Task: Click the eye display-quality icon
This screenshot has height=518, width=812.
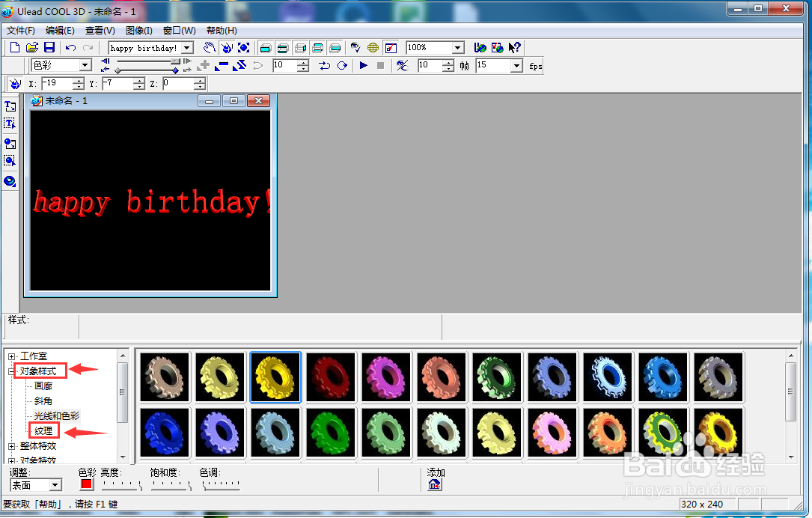Action: pos(355,48)
